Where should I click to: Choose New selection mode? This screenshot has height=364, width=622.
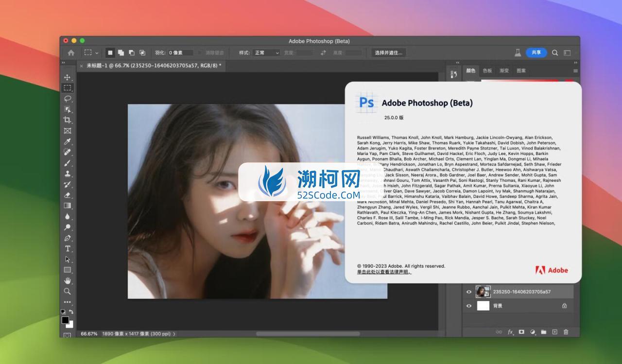110,52
